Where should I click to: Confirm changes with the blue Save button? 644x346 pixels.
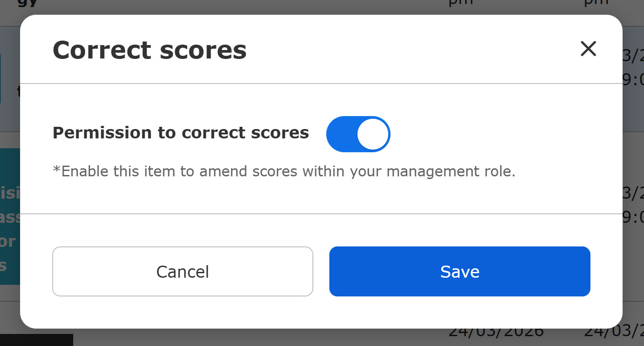pyautogui.click(x=460, y=271)
